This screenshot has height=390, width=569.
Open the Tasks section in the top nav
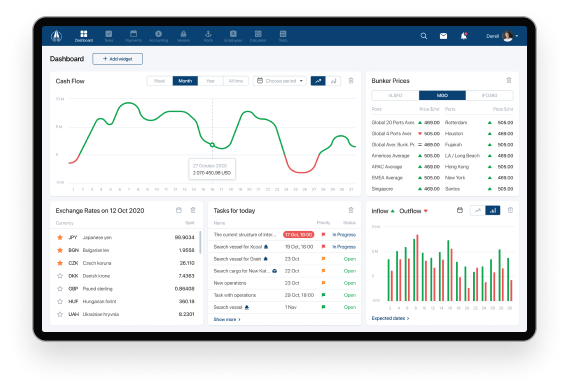click(x=109, y=36)
